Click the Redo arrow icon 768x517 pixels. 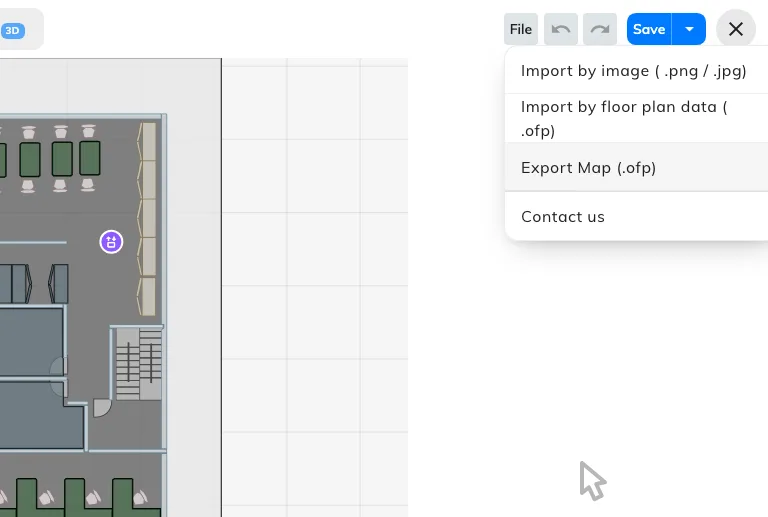[600, 29]
